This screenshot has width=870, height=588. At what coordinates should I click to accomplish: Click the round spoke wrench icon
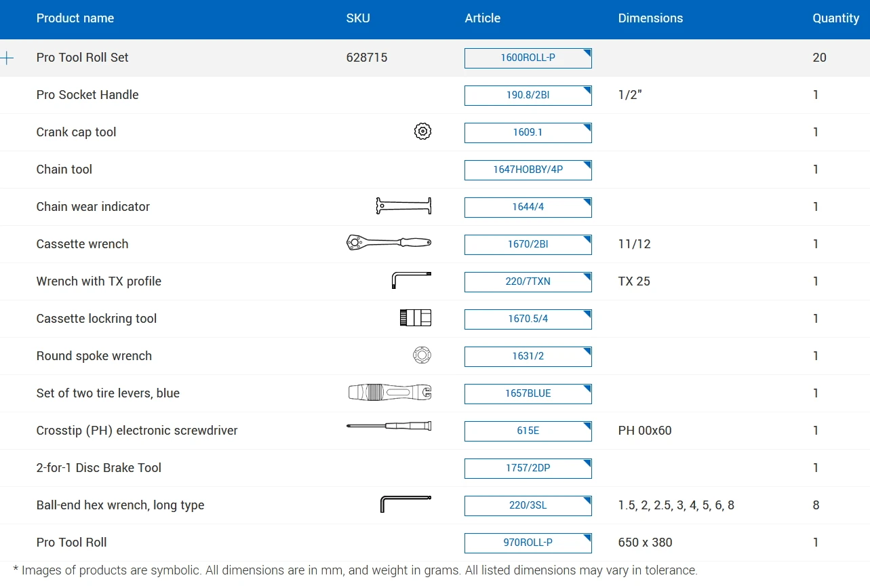tap(422, 355)
